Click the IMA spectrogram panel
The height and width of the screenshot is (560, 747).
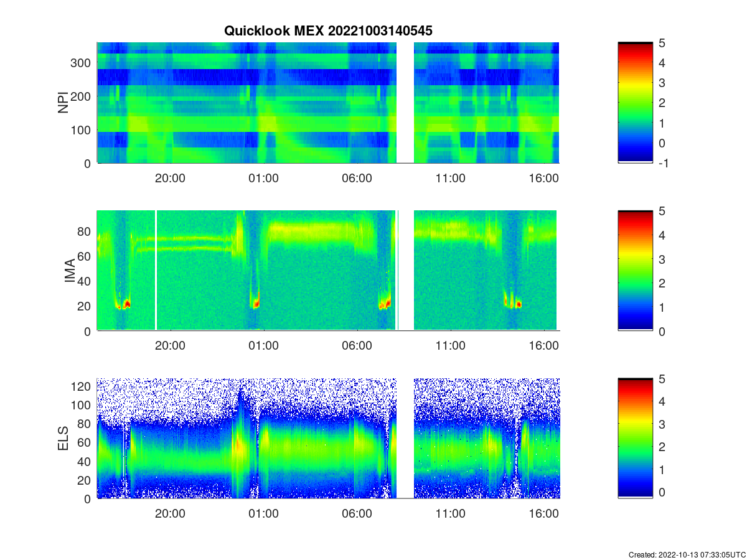[328, 271]
